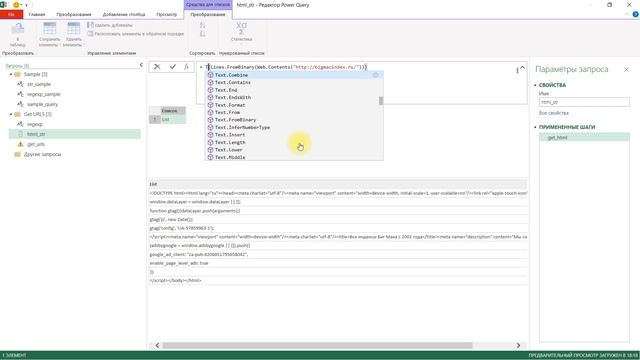Click the 'Удалить элементы' remove items icon
This screenshot has height=360, width=640.
tap(73, 29)
